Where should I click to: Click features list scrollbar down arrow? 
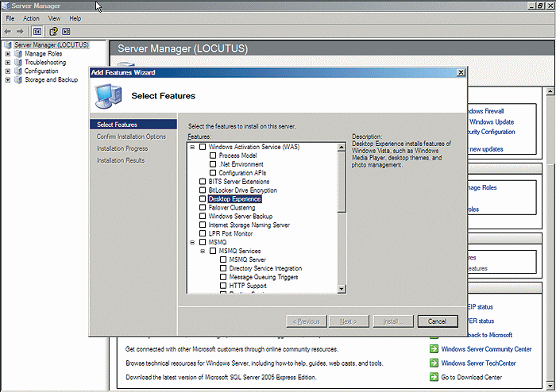coord(341,289)
